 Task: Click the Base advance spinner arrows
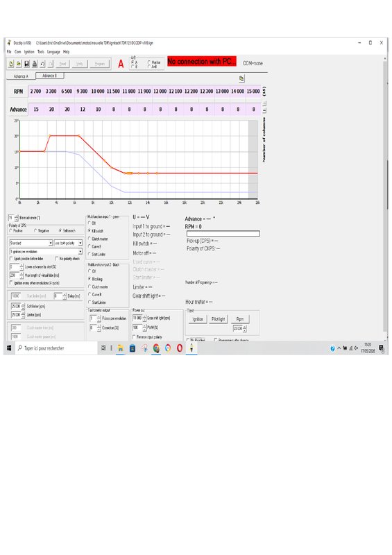(x=16, y=218)
